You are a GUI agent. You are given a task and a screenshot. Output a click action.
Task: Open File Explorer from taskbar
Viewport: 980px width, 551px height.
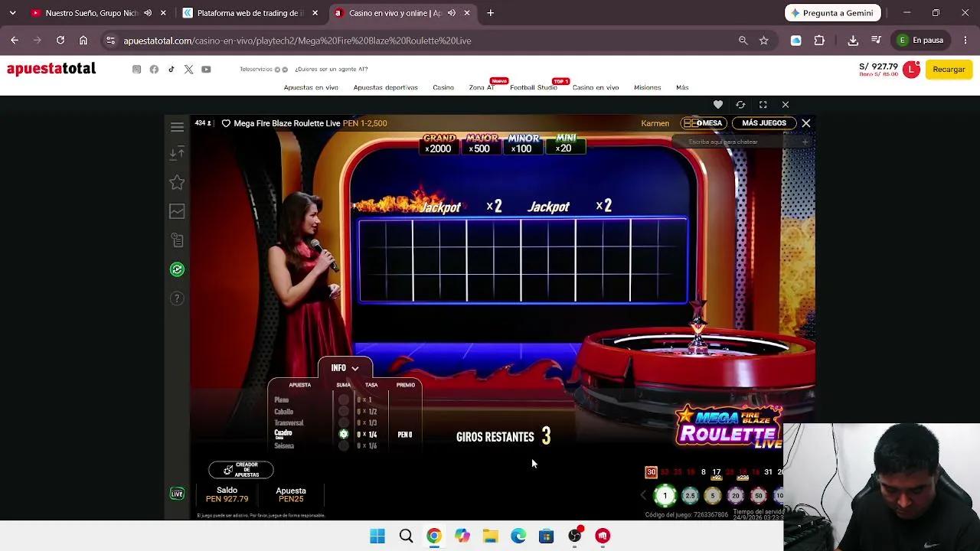coord(490,536)
